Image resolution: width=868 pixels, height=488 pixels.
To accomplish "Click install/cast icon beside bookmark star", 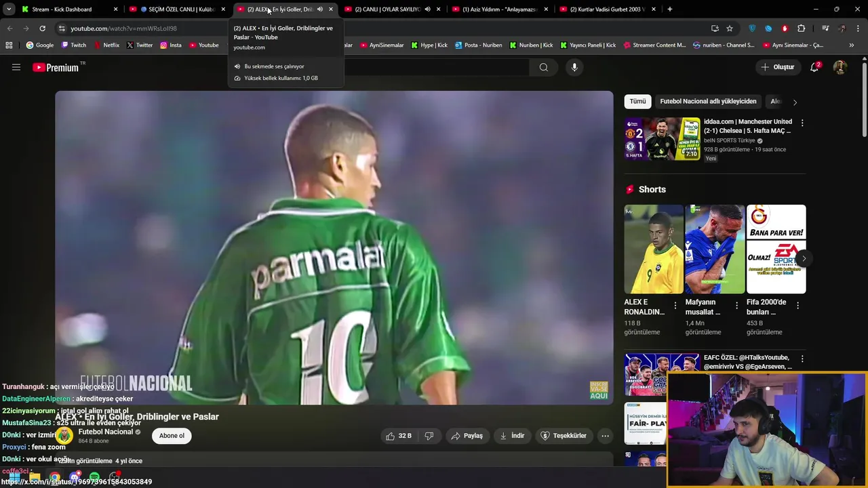I will point(715,28).
